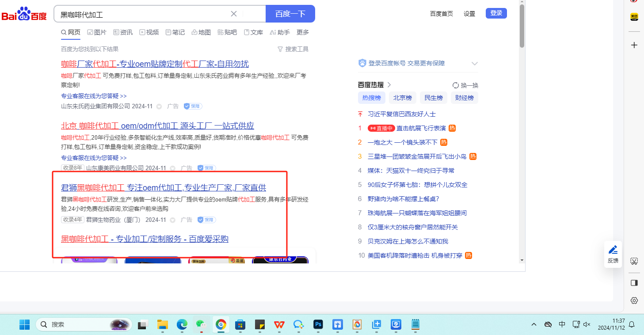Switch the Chinese input mode indicator 中
644x335 pixels.
(x=562, y=324)
